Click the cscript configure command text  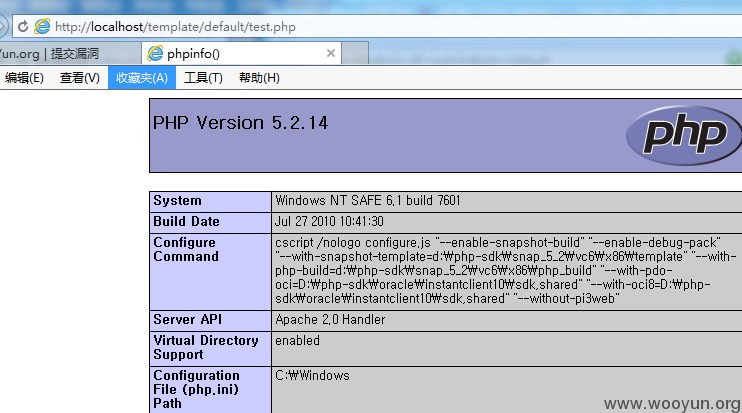pyautogui.click(x=506, y=271)
